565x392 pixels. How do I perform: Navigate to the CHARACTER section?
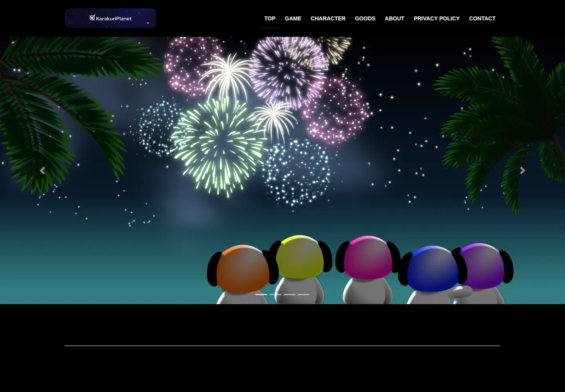[328, 18]
